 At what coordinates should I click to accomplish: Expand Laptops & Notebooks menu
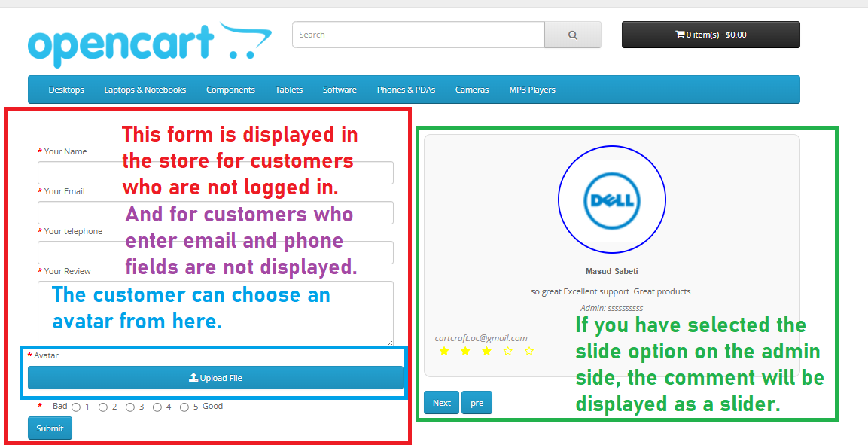145,90
